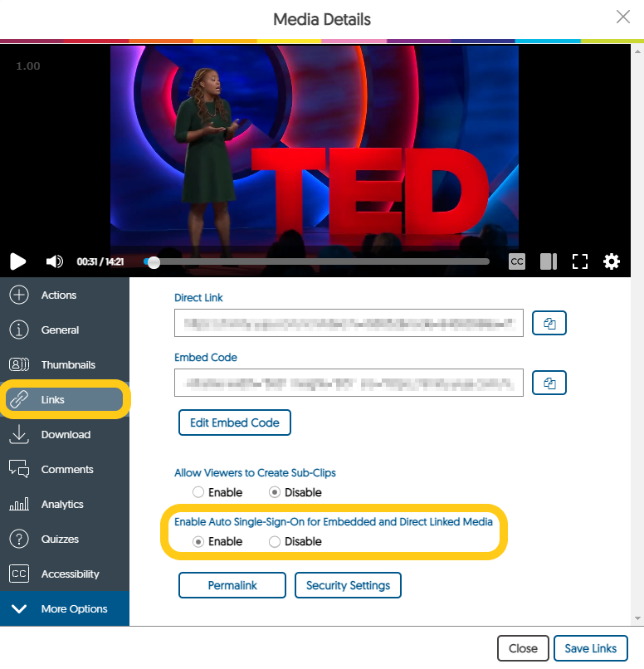
Task: Open the General tab
Action: click(x=65, y=330)
